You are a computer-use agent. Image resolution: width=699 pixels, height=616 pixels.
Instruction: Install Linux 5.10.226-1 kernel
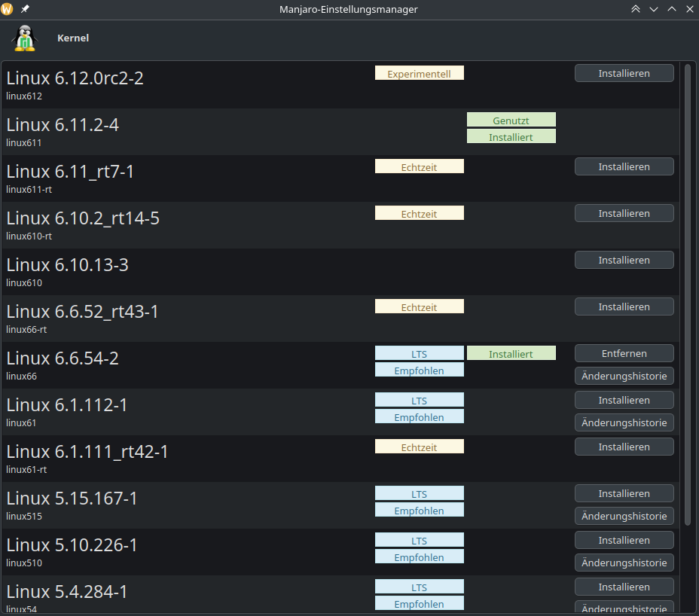pyautogui.click(x=624, y=540)
